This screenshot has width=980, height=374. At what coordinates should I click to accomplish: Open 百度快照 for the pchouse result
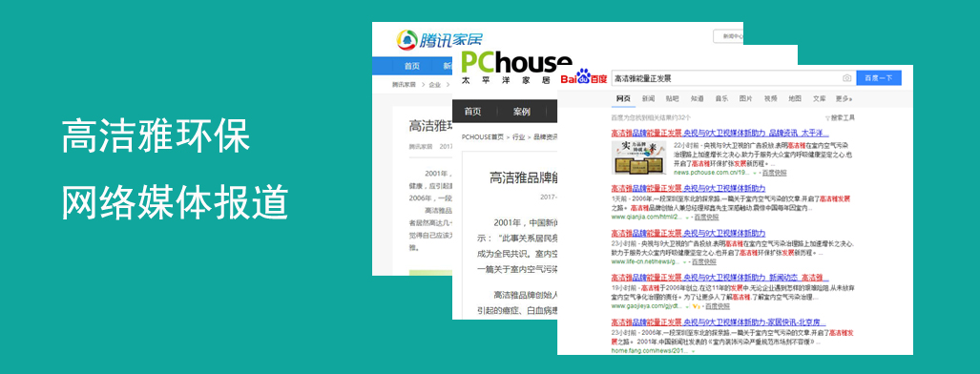tap(775, 173)
